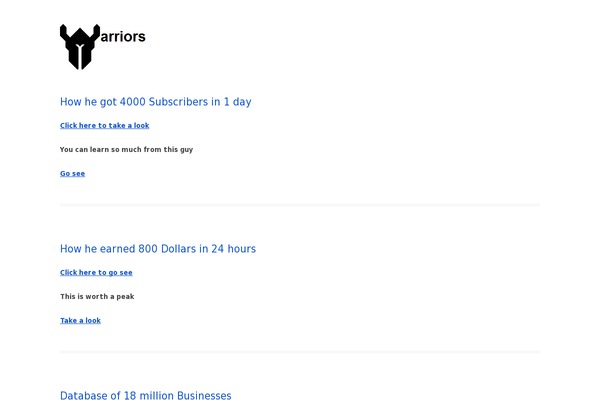This screenshot has height=400, width=600.
Task: Click the word 'hours' in second heading
Action: [241, 249]
